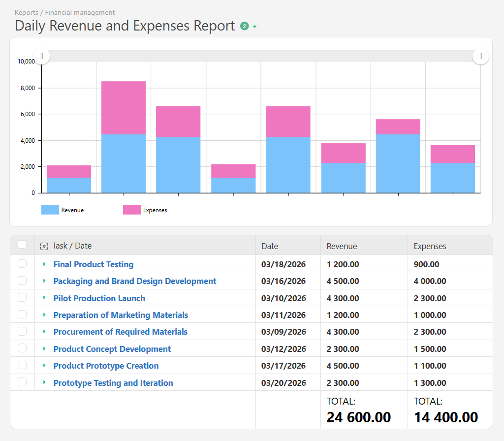The image size is (504, 441).
Task: Check the checkbox for Product Concept Development
Action: [x=22, y=348]
